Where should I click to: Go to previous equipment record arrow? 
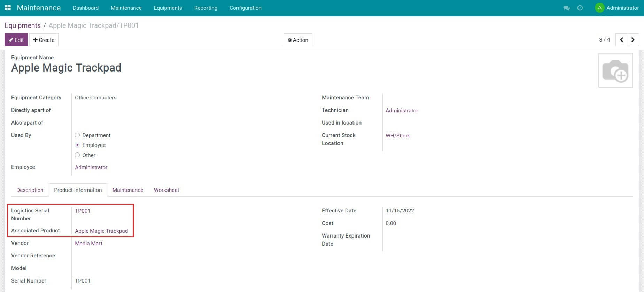(621, 40)
